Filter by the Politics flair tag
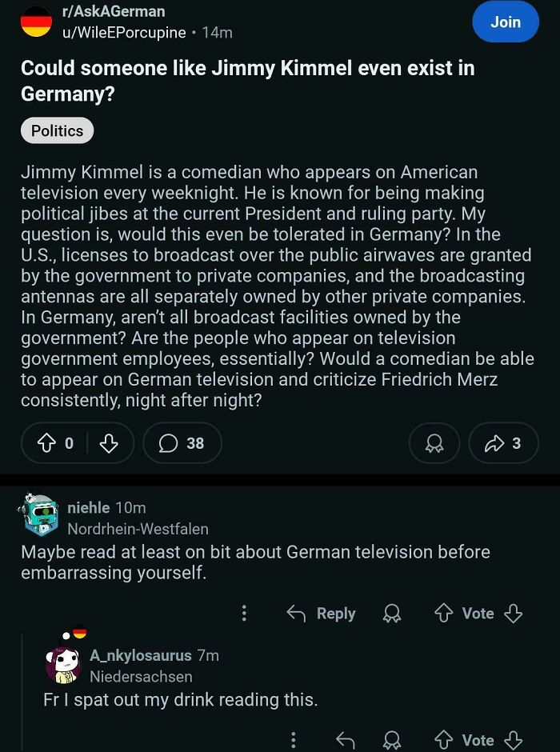The height and width of the screenshot is (752, 560). pyautogui.click(x=57, y=130)
